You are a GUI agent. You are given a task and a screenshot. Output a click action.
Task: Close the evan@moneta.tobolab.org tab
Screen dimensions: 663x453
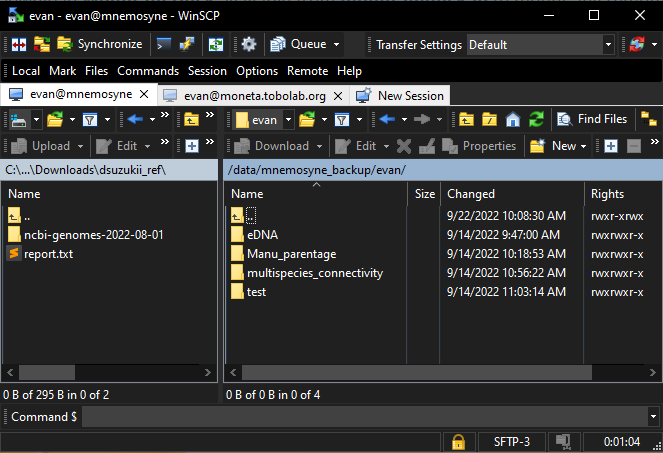338,96
